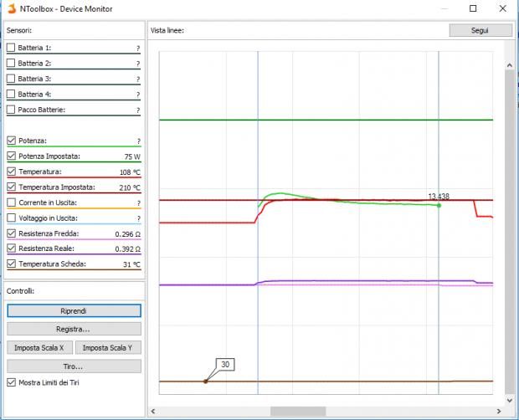This screenshot has width=519, height=420.
Task: Tick the Batteria 3 checkbox
Action: [11, 79]
